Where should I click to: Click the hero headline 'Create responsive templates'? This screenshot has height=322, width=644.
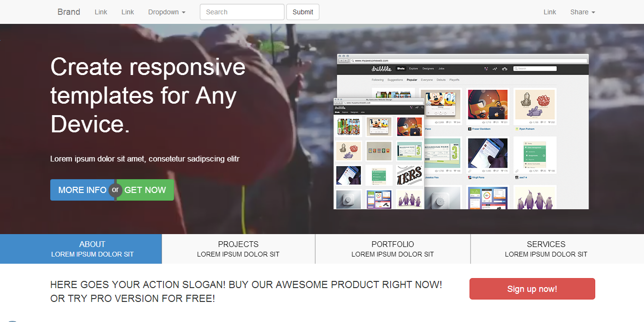coord(148,96)
